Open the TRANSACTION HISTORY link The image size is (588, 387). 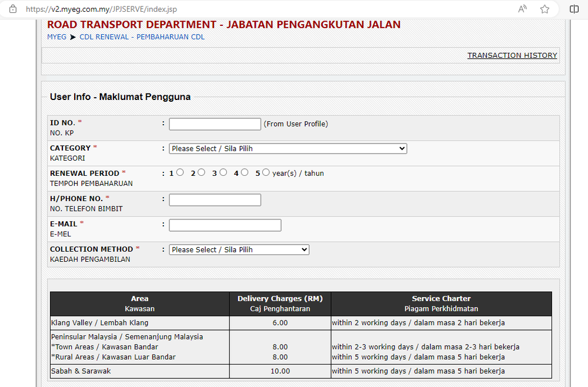pos(512,55)
